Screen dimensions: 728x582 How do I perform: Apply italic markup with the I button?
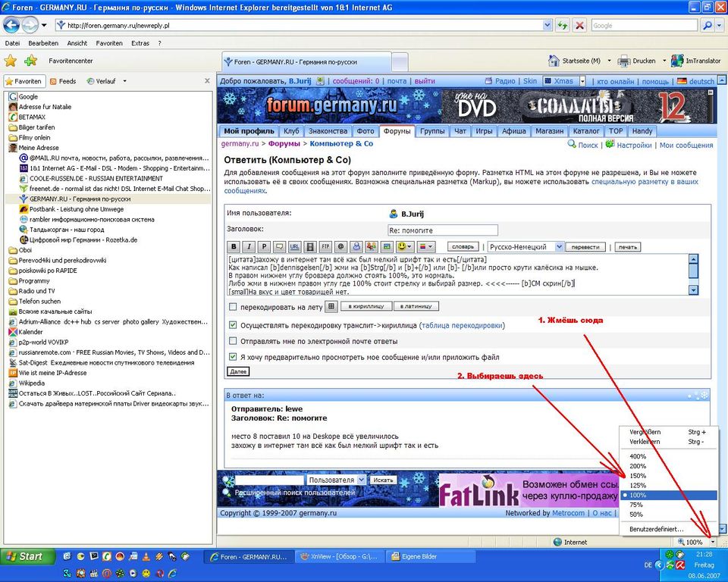click(249, 247)
